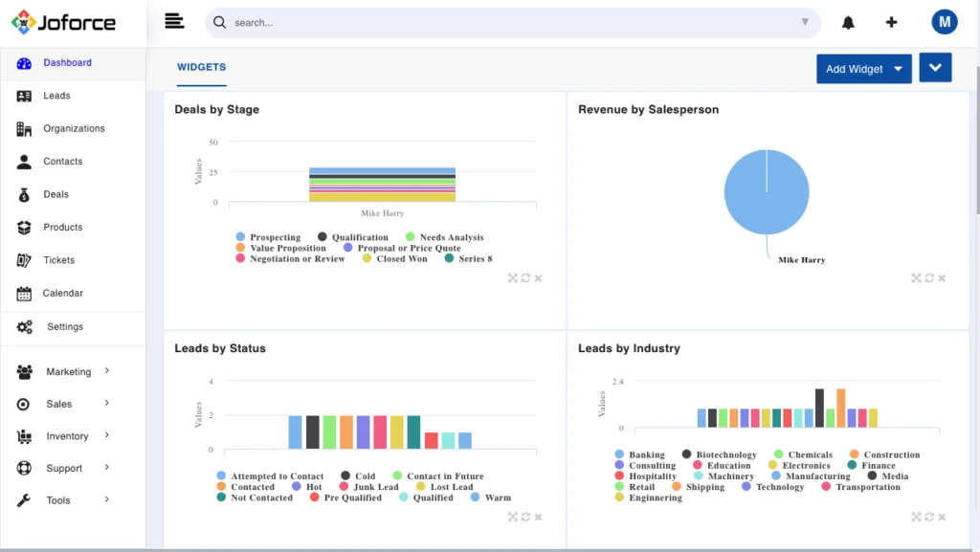Maximize the Revenue by Salesperson widget
The width and height of the screenshot is (980, 552).
point(915,278)
